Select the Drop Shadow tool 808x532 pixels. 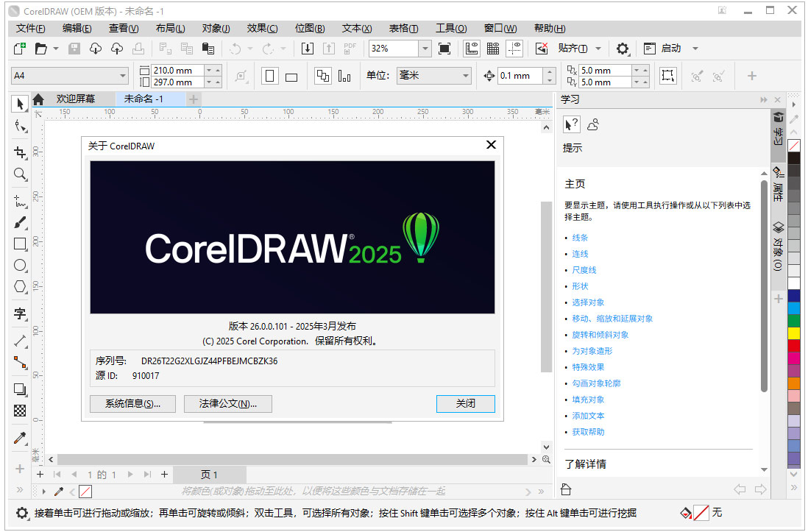coord(20,390)
